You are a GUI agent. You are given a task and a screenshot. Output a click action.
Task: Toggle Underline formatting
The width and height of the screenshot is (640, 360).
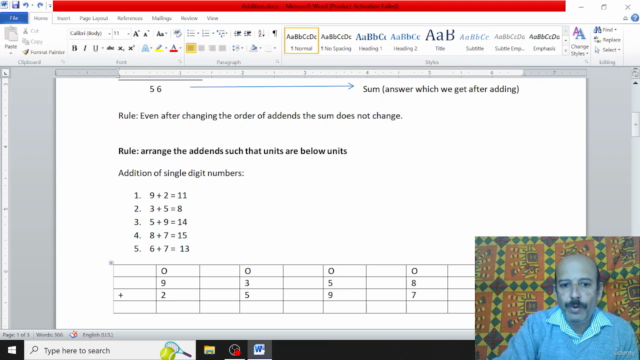point(96,49)
